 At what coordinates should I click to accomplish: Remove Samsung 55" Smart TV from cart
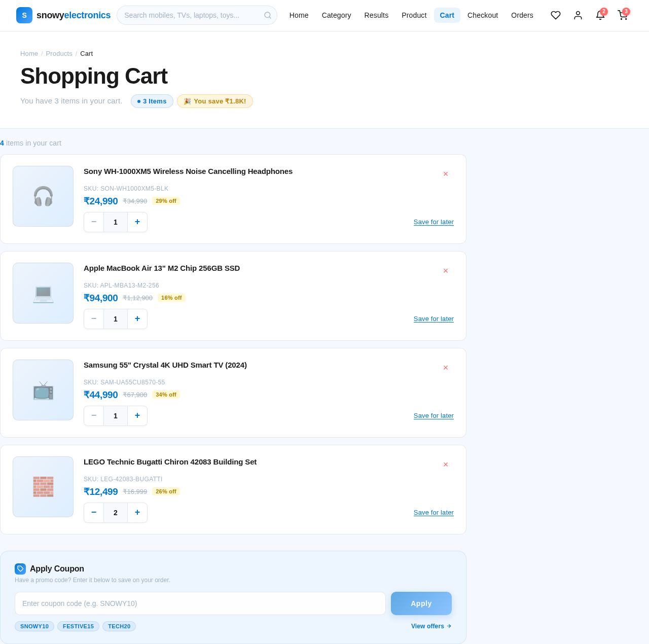[x=446, y=368]
